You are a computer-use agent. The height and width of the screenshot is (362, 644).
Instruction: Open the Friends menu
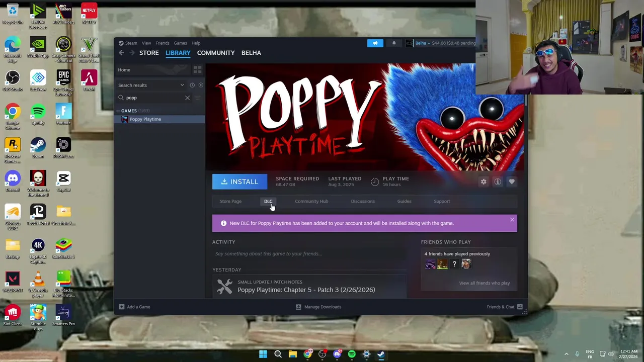(x=163, y=43)
